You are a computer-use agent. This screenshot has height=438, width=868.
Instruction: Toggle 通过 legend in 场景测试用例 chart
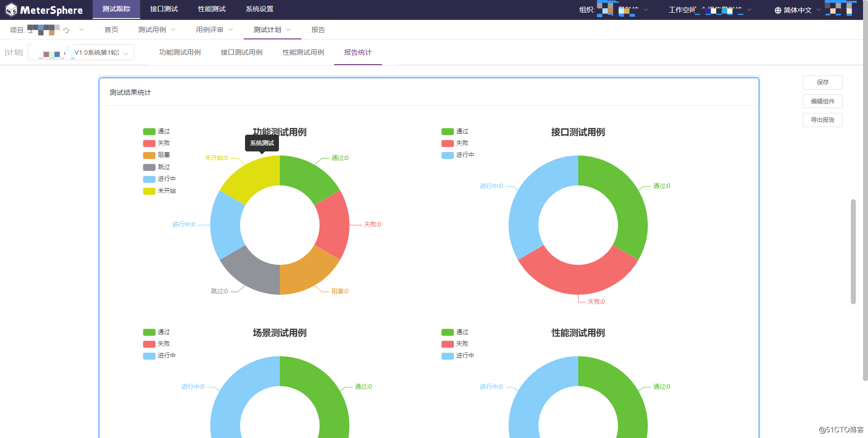[156, 332]
